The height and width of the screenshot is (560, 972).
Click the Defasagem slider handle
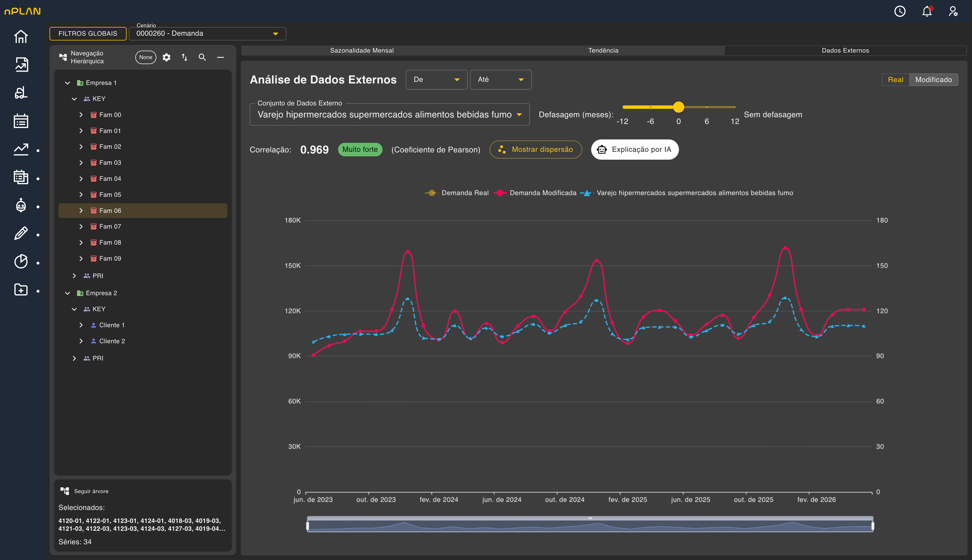click(678, 107)
